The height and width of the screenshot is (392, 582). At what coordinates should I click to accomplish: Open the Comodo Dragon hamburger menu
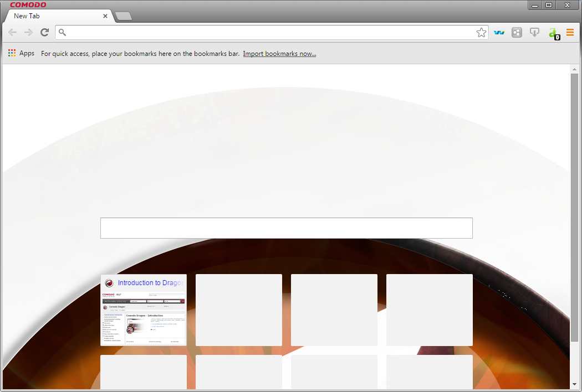coord(570,32)
